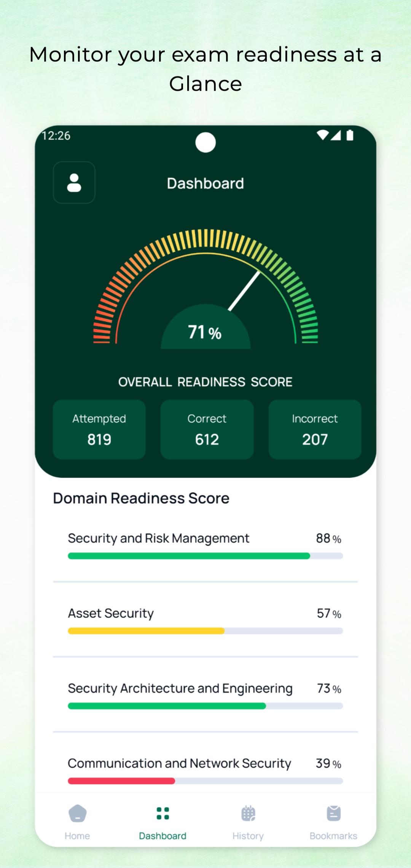
Task: Tap the 71 % readiness gauge center
Action: tap(205, 332)
